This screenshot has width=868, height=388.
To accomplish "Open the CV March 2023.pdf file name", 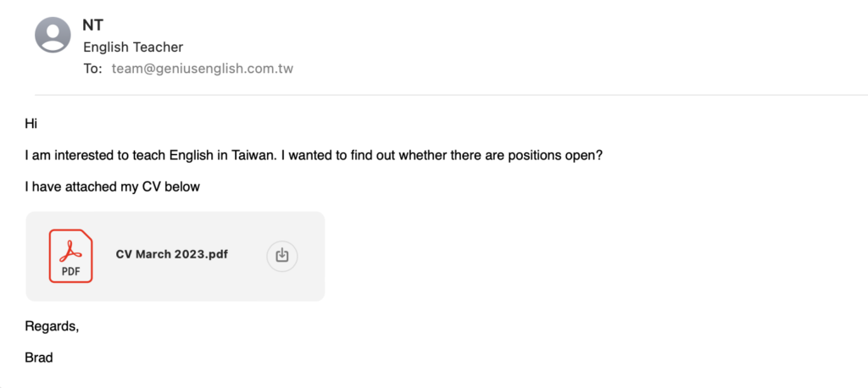I will (x=172, y=255).
